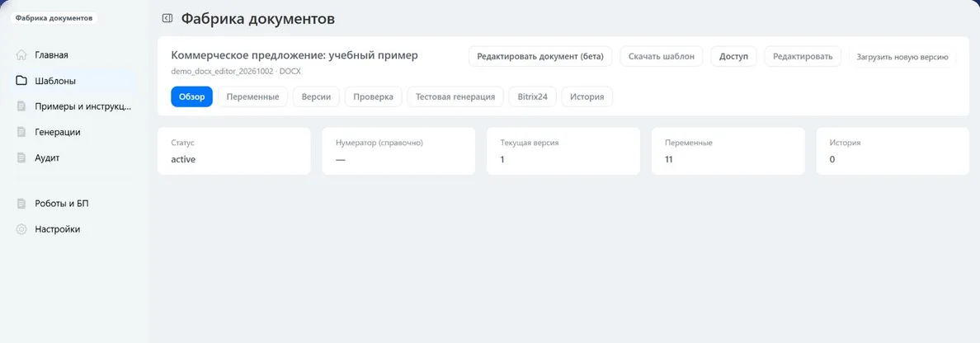This screenshot has width=980, height=343.
Task: Click the История card showing 0
Action: 893,151
